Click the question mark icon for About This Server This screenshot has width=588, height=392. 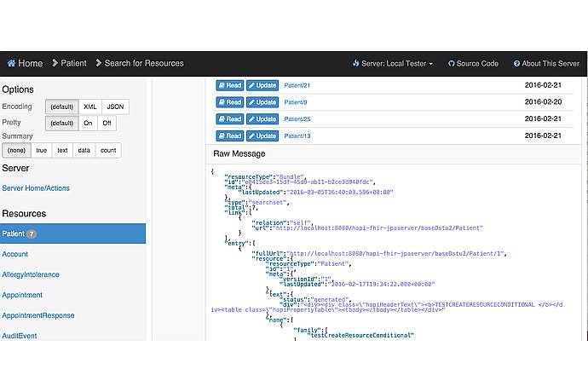click(516, 63)
